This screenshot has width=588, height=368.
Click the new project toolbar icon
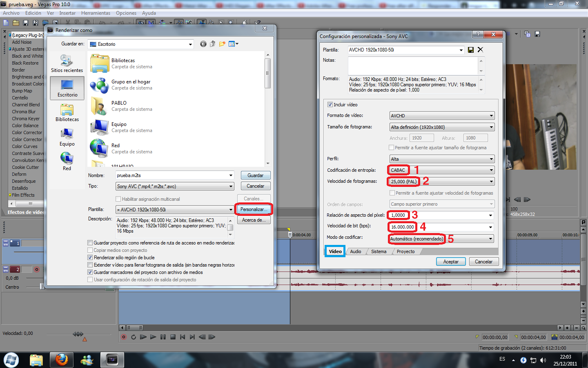(6, 23)
